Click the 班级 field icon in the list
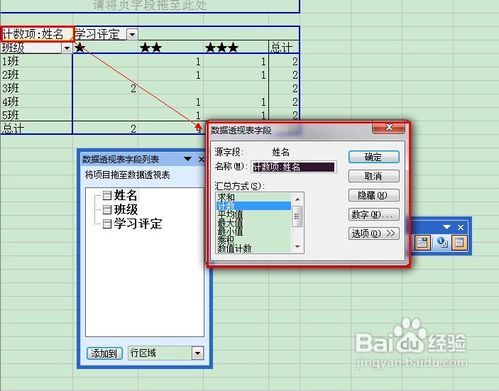This screenshot has width=499, height=391. [107, 210]
